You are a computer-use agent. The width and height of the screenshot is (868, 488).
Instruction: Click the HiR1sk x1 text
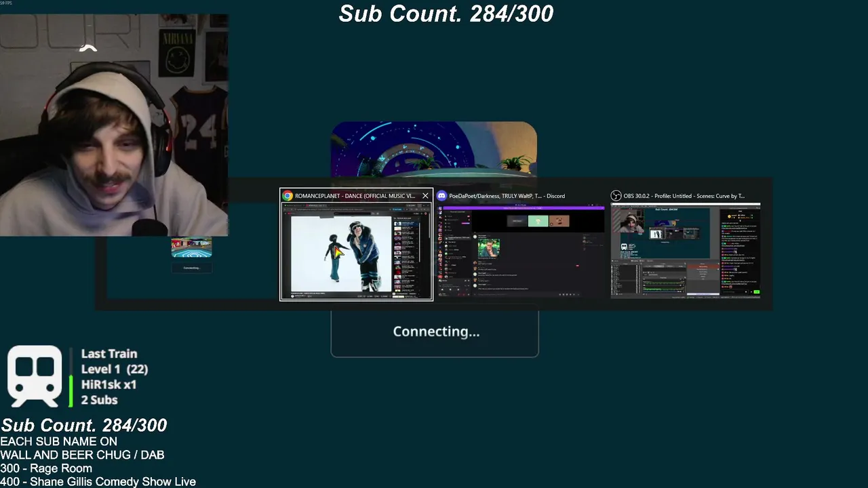point(108,384)
